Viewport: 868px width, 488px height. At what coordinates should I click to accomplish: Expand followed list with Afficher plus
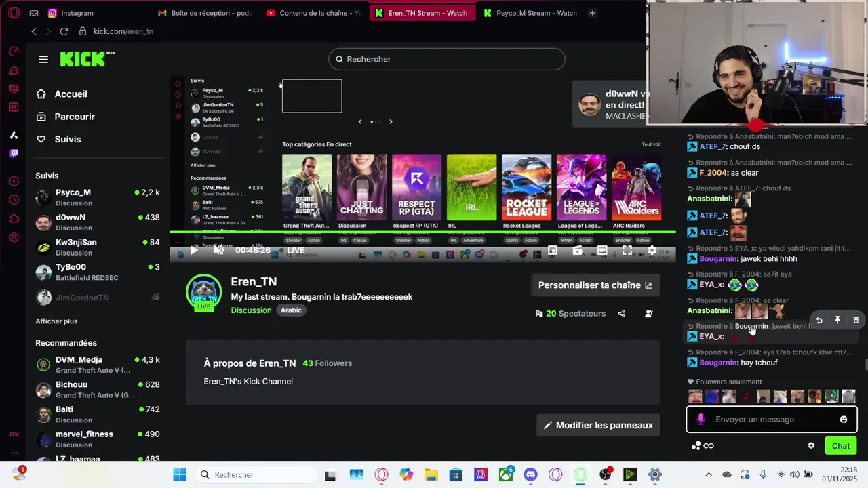pyautogui.click(x=56, y=321)
